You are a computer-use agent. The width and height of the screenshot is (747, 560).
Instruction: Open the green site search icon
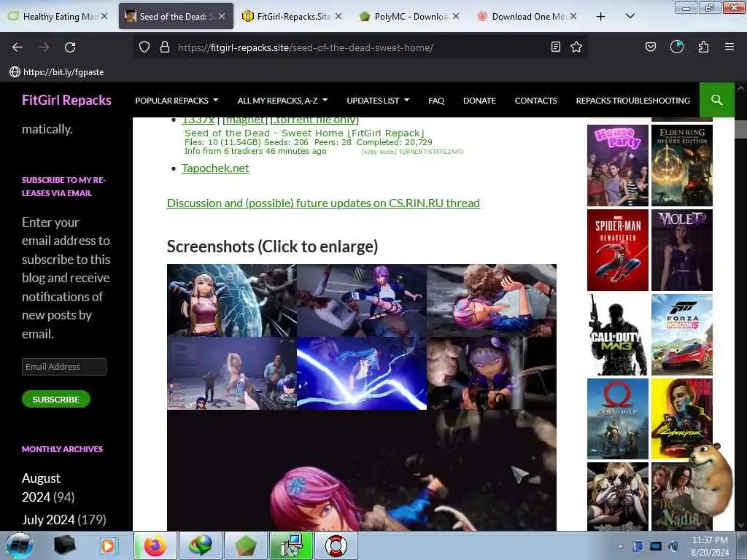716,100
